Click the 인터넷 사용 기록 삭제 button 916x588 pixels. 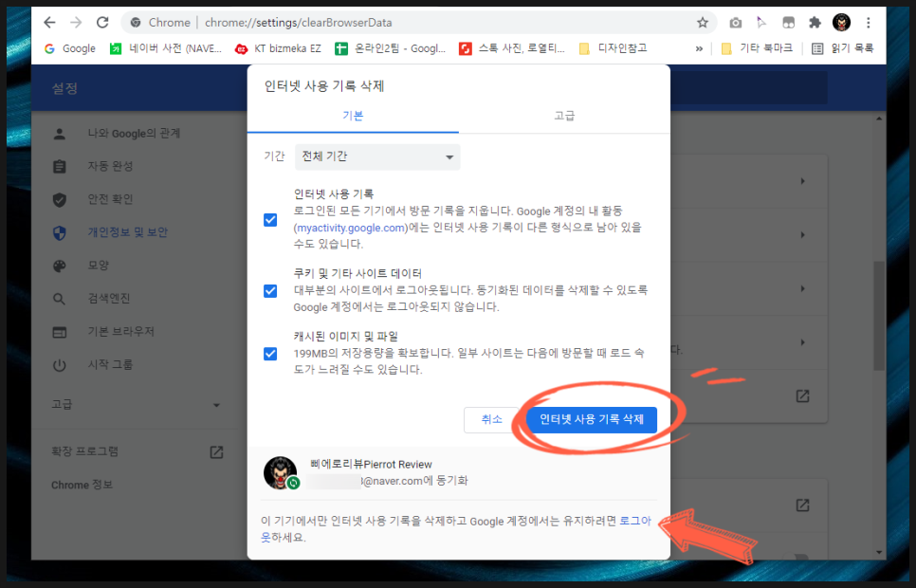click(591, 420)
